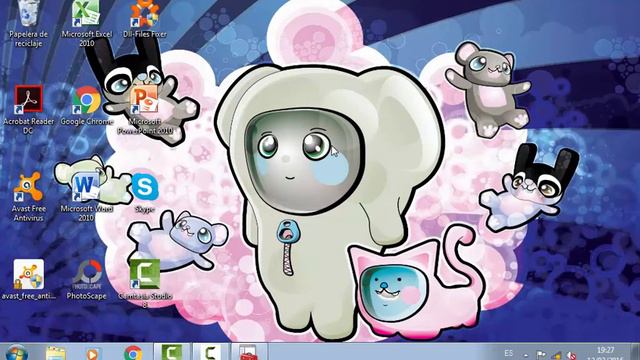Click the muted volume tray icon
The height and width of the screenshot is (360, 640).
[x=572, y=356]
